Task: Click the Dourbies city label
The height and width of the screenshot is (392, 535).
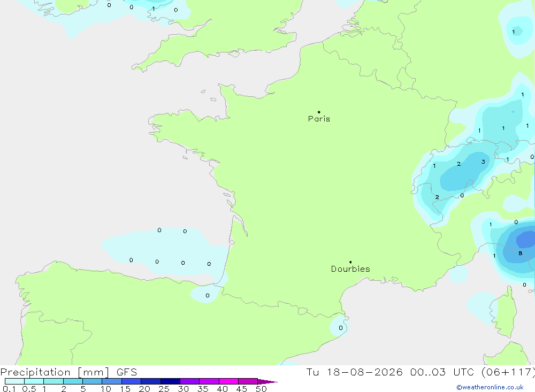Action: click(350, 269)
